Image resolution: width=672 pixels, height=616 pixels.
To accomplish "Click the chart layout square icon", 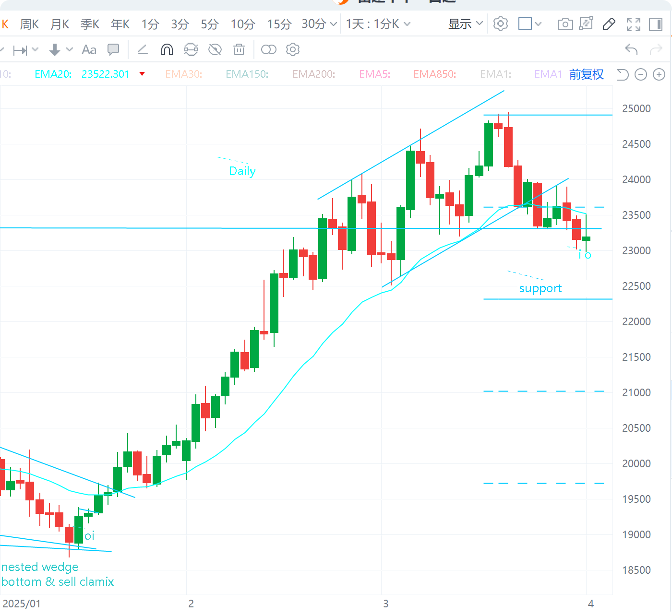I will pyautogui.click(x=525, y=24).
